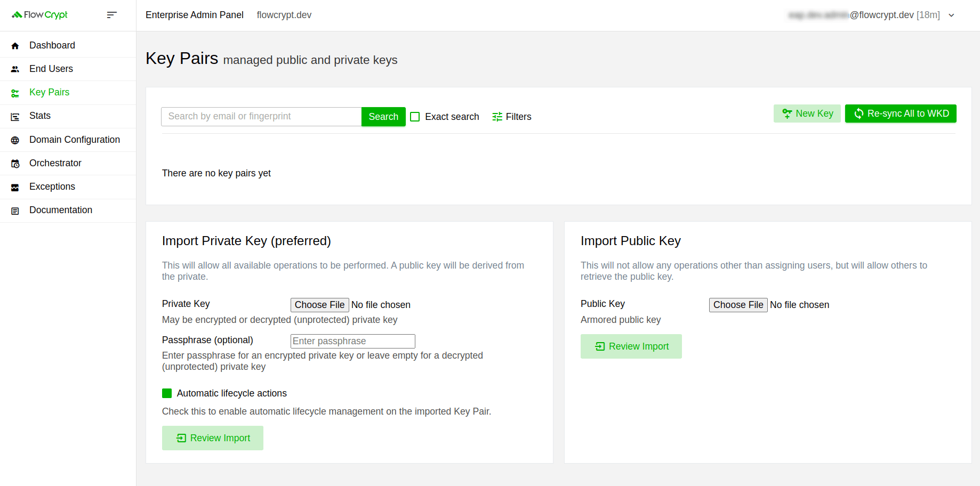Click Review Import under Import Private Key
The height and width of the screenshot is (486, 980).
(x=213, y=438)
